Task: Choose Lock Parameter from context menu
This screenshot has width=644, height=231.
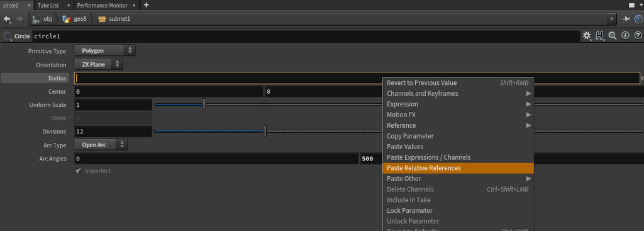Action: point(458,210)
